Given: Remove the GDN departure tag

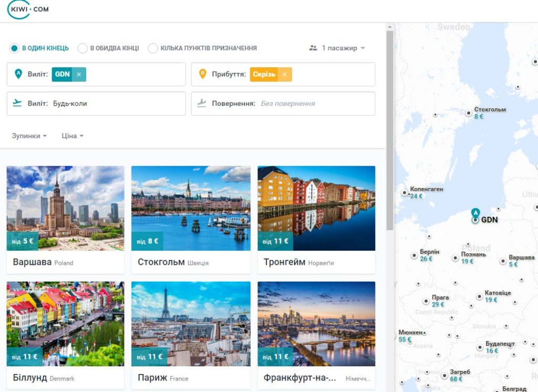Looking at the screenshot, I should click(79, 74).
